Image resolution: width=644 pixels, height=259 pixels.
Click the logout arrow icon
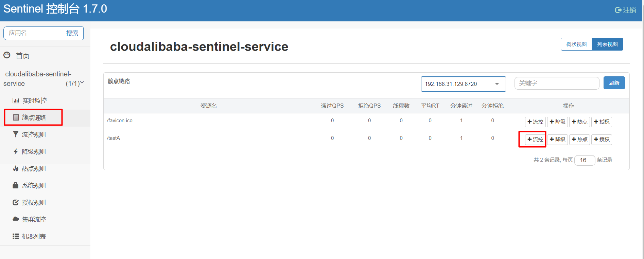point(618,10)
